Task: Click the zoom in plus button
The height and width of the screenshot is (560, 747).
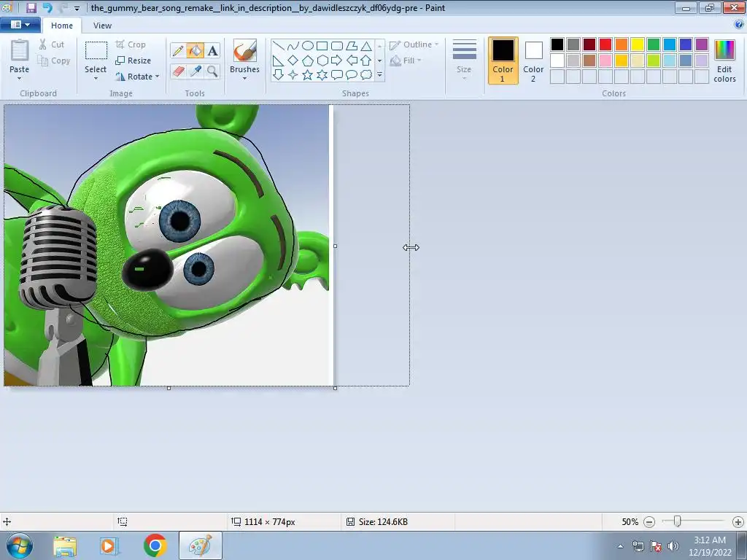Action: (x=738, y=522)
